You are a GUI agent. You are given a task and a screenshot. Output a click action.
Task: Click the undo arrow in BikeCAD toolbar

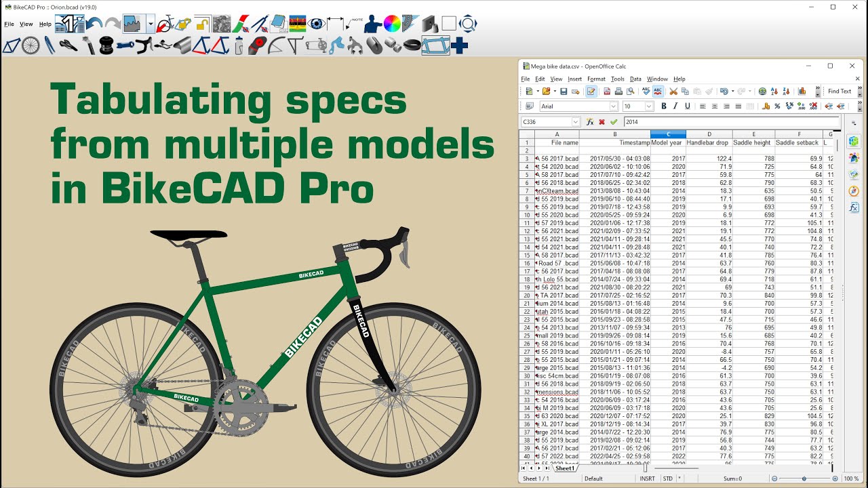point(94,24)
